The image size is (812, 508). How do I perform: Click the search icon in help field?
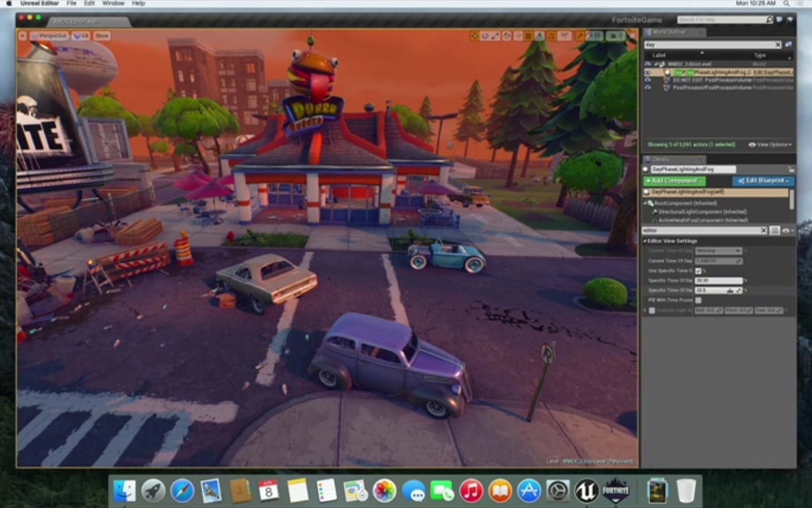769,19
